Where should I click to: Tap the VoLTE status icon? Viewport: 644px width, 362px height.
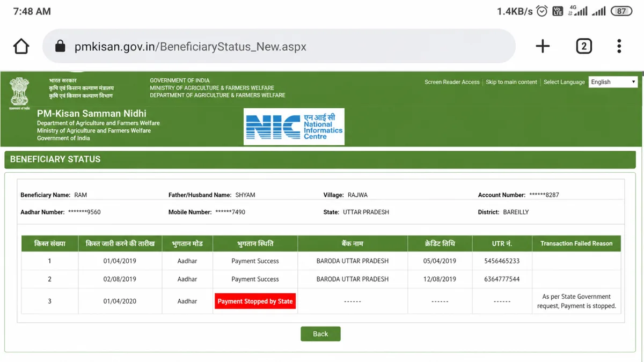pyautogui.click(x=558, y=11)
